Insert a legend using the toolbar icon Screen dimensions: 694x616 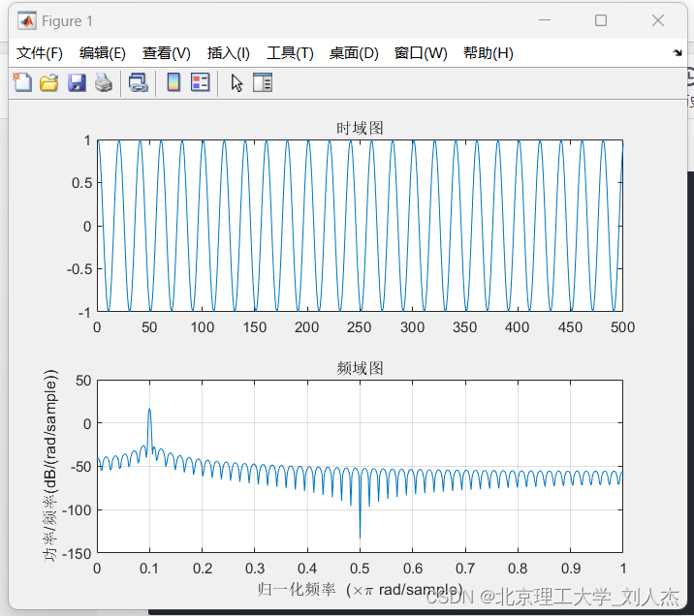[x=200, y=82]
